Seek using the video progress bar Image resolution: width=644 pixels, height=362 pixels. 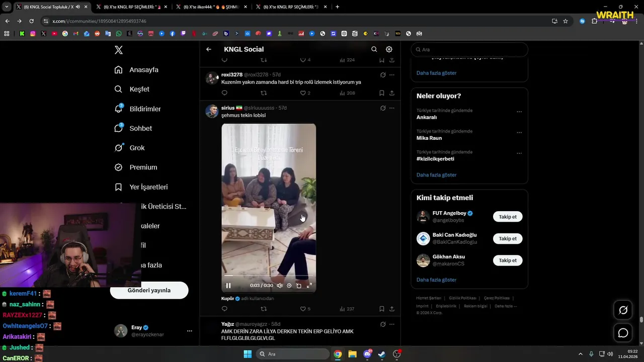pyautogui.click(x=269, y=276)
